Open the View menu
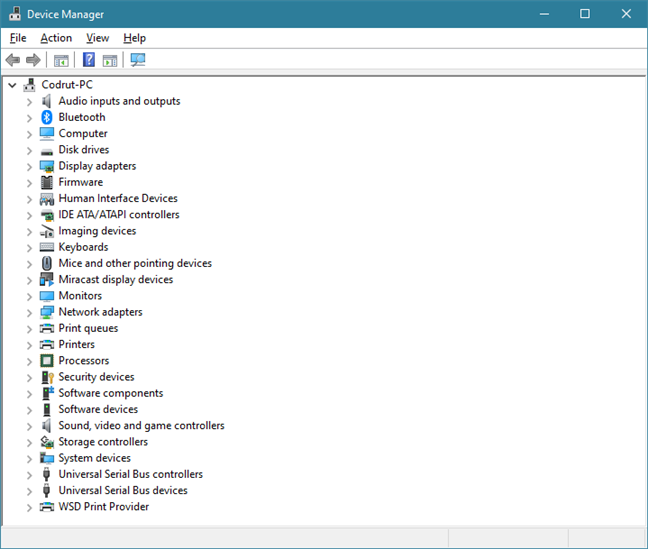This screenshot has height=549, width=648. click(97, 38)
